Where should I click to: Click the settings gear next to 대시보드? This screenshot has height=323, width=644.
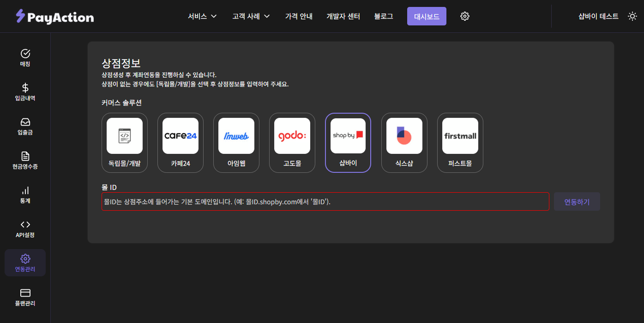point(465,16)
